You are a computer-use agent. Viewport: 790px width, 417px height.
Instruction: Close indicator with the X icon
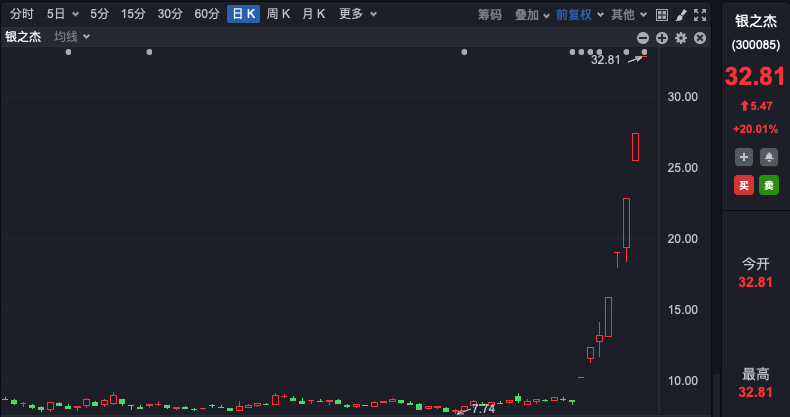700,38
